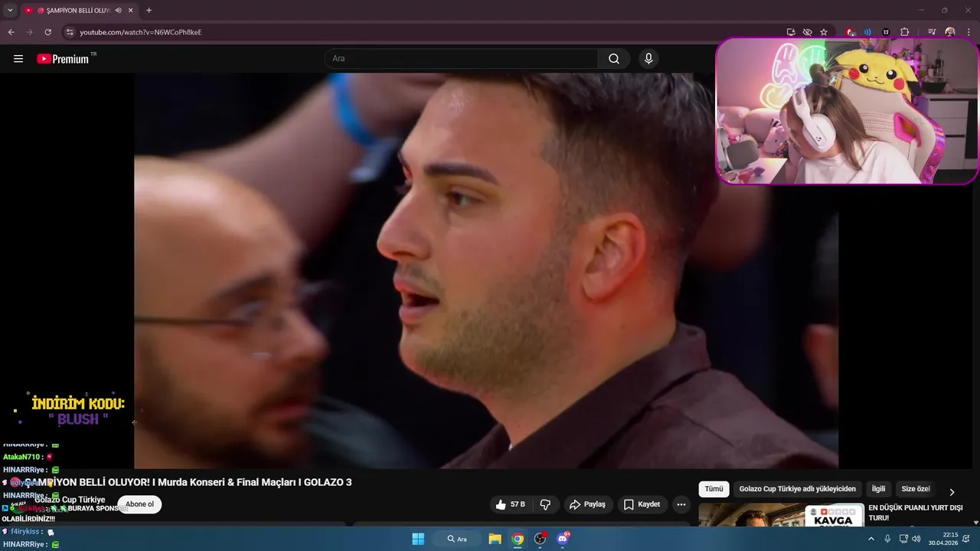Select the 'Size özel' filter chip
The height and width of the screenshot is (551, 980).
tap(916, 489)
